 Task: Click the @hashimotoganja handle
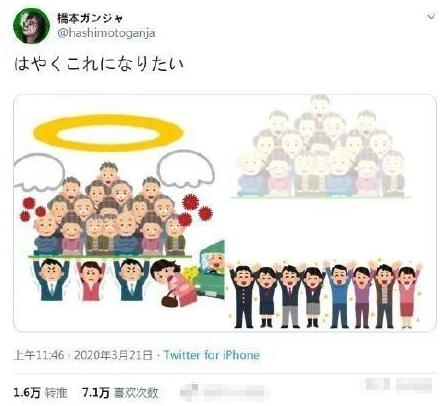tap(106, 33)
